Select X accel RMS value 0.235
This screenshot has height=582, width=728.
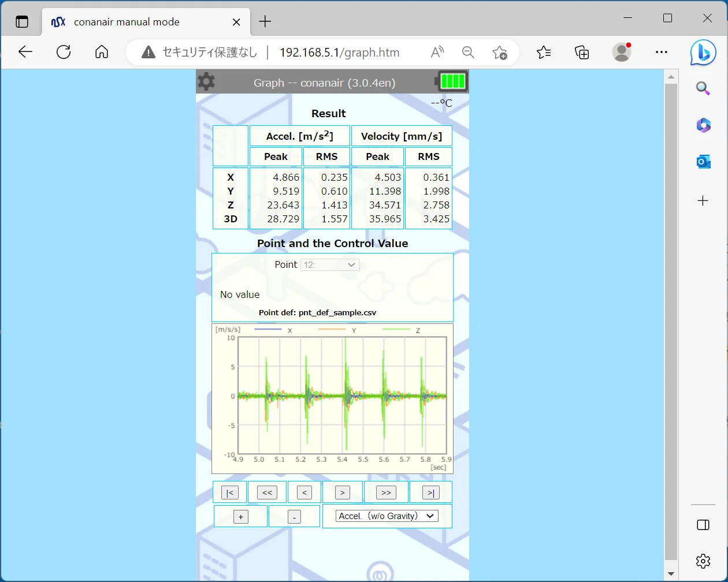[x=335, y=177]
